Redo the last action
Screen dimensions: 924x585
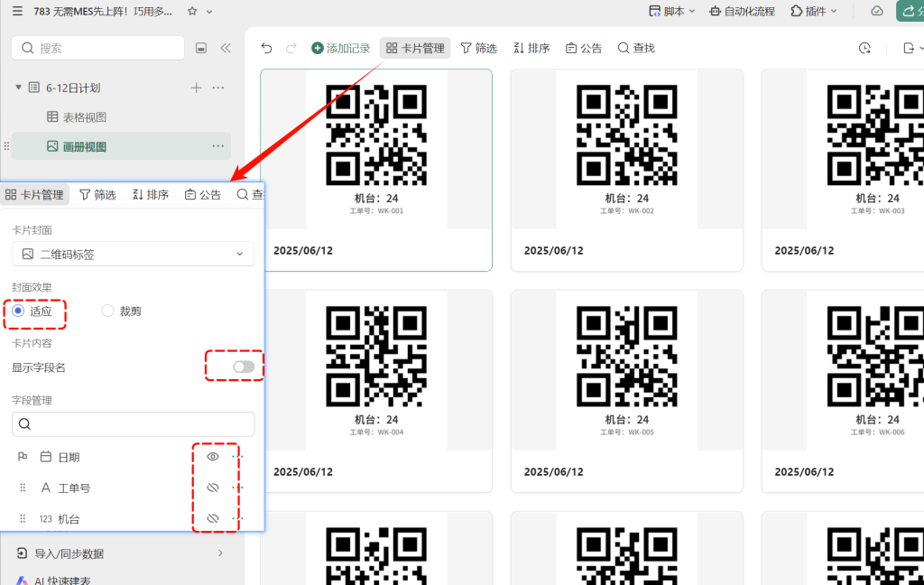click(291, 49)
